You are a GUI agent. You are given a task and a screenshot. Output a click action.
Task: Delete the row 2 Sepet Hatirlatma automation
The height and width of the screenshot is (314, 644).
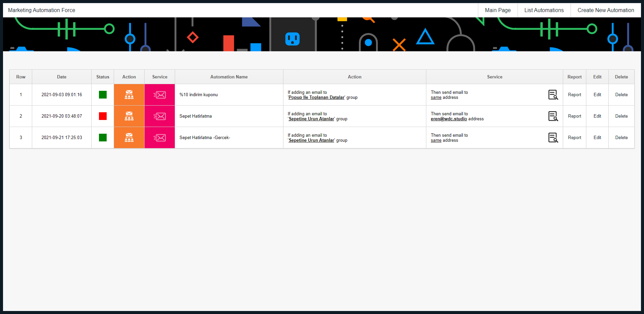click(622, 116)
